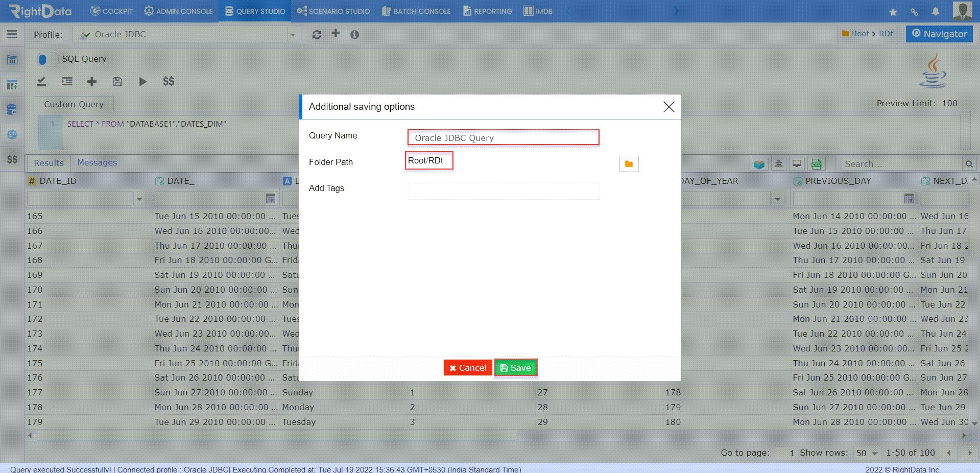Open the notifications bell icon
Image resolution: width=980 pixels, height=473 pixels.
click(x=936, y=11)
